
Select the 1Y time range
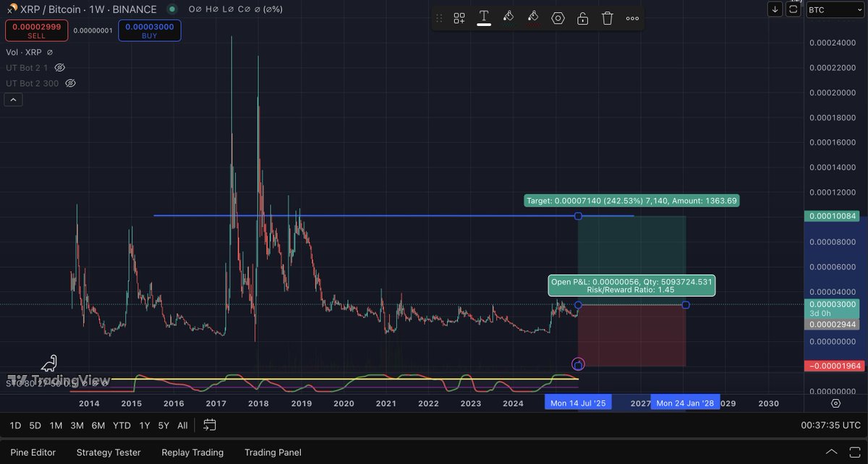coord(145,425)
